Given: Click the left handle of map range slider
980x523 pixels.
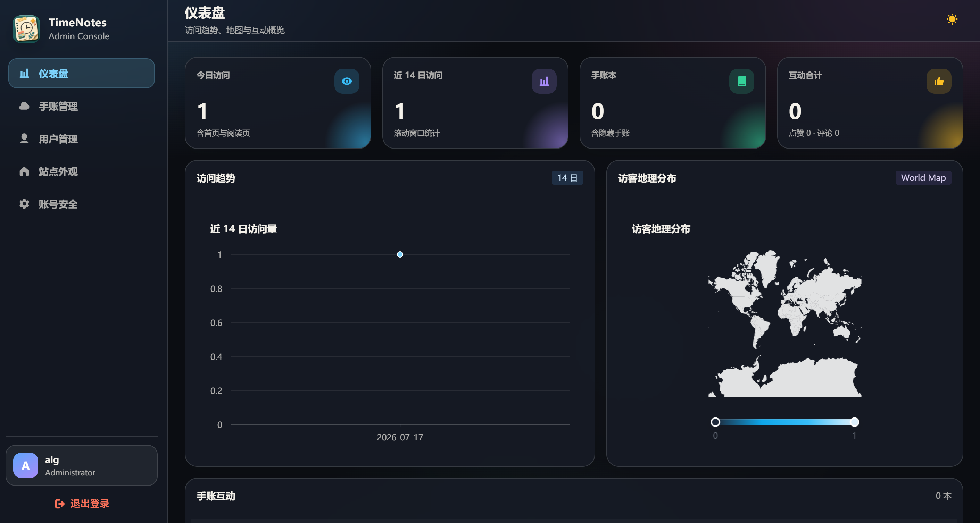Looking at the screenshot, I should tap(715, 422).
